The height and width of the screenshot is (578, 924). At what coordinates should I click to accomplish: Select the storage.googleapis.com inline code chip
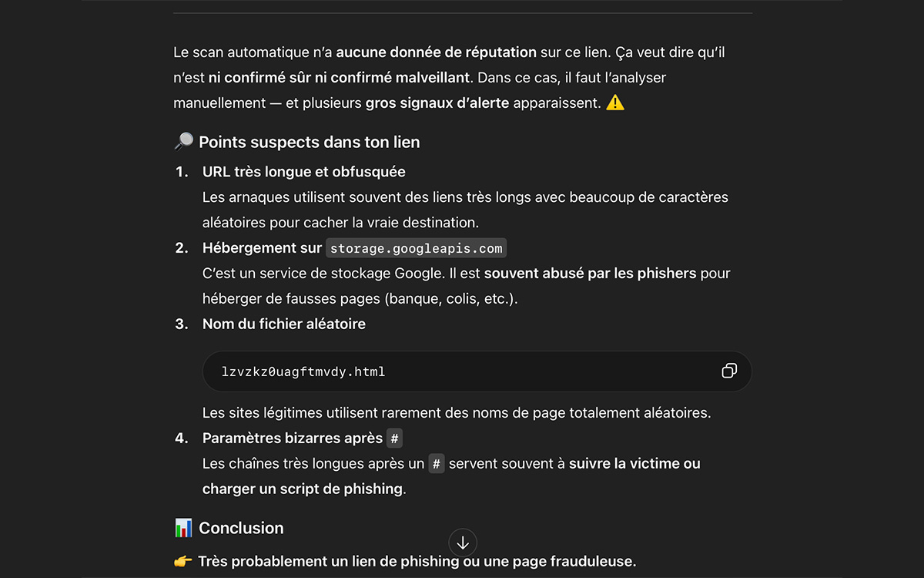(x=415, y=248)
